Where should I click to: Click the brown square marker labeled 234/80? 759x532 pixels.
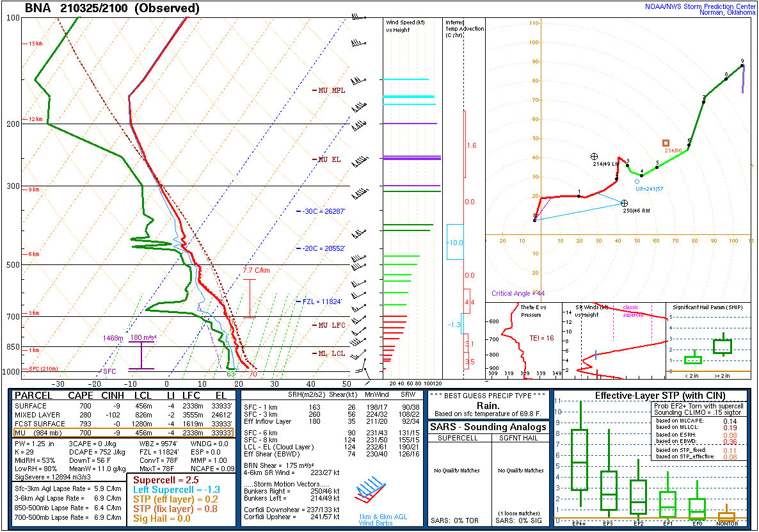(x=666, y=143)
